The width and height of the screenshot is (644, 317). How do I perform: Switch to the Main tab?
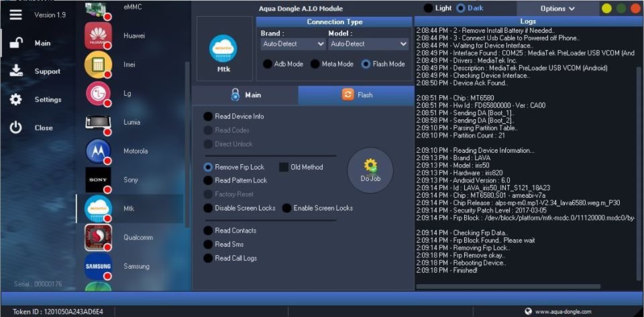(x=246, y=94)
